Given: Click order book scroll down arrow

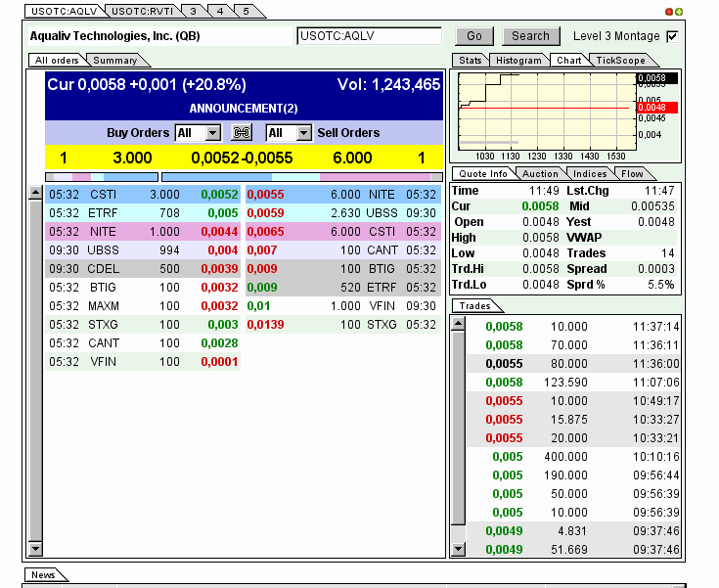Looking at the screenshot, I should point(35,548).
